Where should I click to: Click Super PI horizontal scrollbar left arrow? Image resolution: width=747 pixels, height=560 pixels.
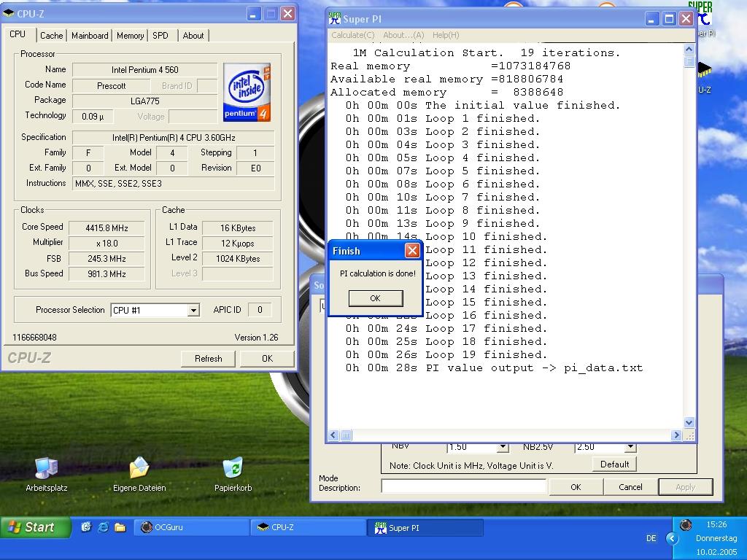[x=333, y=435]
